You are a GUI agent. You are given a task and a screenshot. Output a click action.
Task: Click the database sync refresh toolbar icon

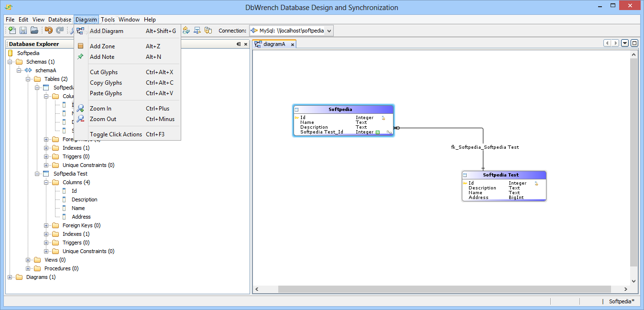(x=186, y=30)
